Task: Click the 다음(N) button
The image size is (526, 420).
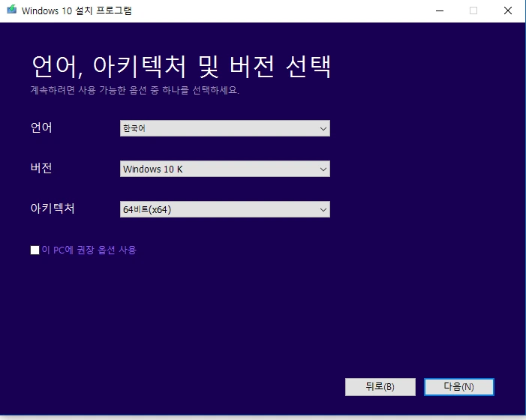Action: pyautogui.click(x=459, y=387)
